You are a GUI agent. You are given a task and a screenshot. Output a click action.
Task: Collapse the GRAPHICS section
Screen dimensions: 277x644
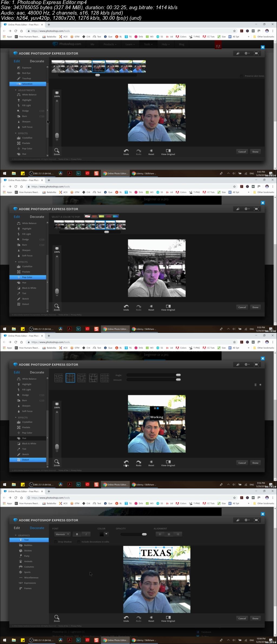click(16, 535)
